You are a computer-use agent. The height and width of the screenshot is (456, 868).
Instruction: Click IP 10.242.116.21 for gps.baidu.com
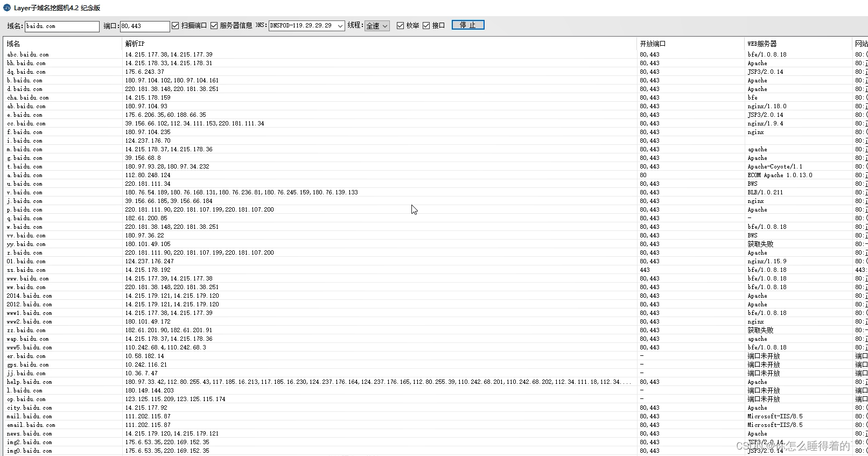coord(146,364)
